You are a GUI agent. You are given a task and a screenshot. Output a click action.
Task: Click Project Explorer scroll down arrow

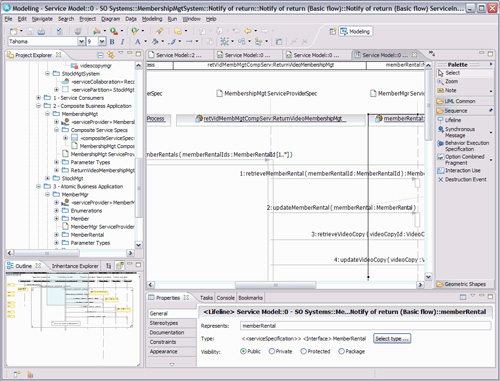(139, 245)
